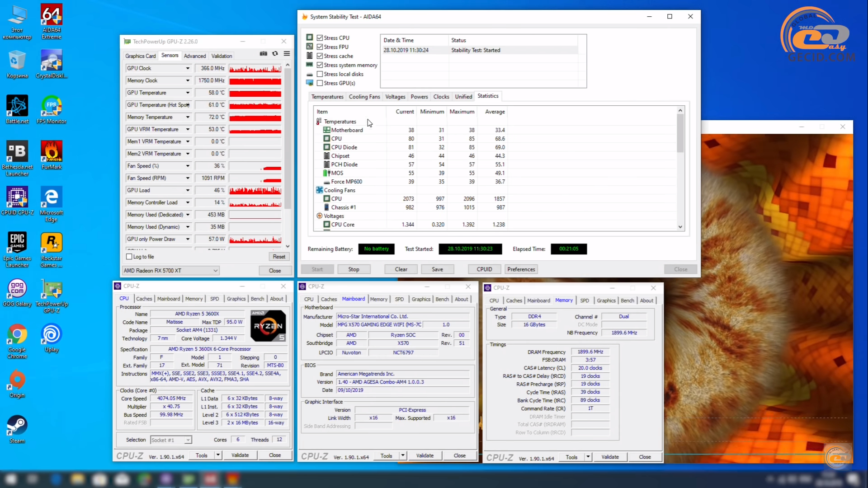Open Fan Speed (%) sensor dropdown
Image resolution: width=868 pixels, height=488 pixels.
point(188,166)
